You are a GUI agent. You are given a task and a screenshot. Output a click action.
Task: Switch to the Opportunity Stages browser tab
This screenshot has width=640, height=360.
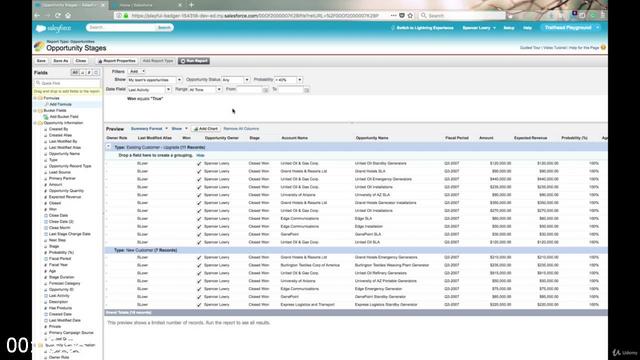pos(70,5)
